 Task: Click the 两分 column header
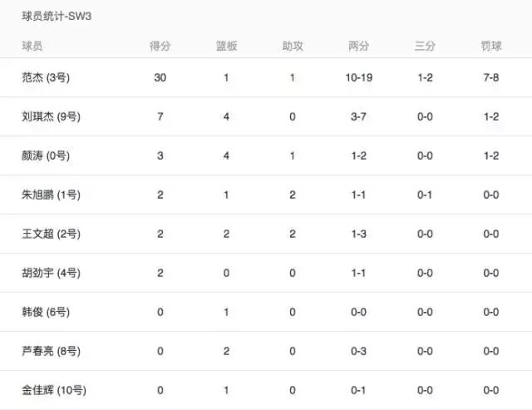click(359, 47)
